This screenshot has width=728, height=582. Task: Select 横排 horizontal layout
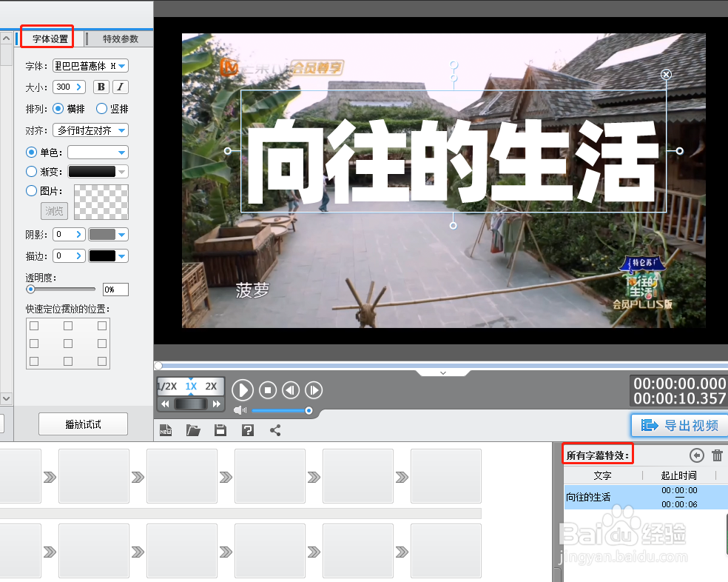(x=58, y=109)
